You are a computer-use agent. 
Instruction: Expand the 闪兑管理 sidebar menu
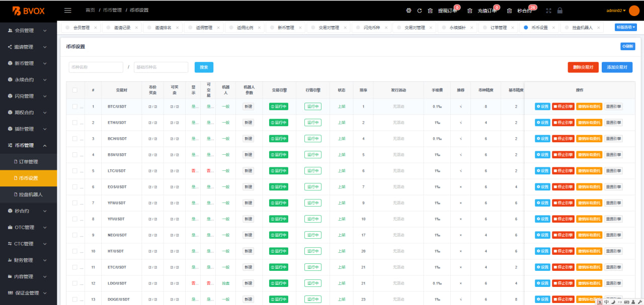29,96
